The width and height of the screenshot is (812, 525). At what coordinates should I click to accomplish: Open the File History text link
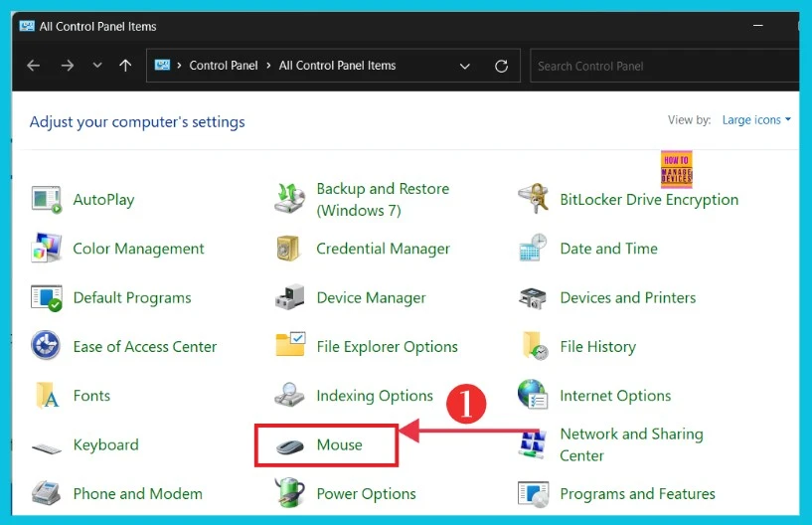[x=598, y=347]
